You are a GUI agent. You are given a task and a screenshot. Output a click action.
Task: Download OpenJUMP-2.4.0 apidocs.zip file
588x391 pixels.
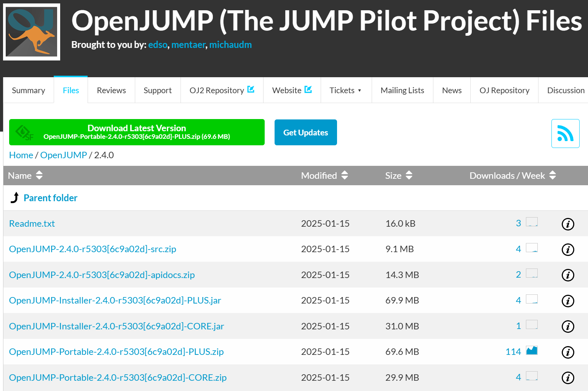(x=102, y=275)
